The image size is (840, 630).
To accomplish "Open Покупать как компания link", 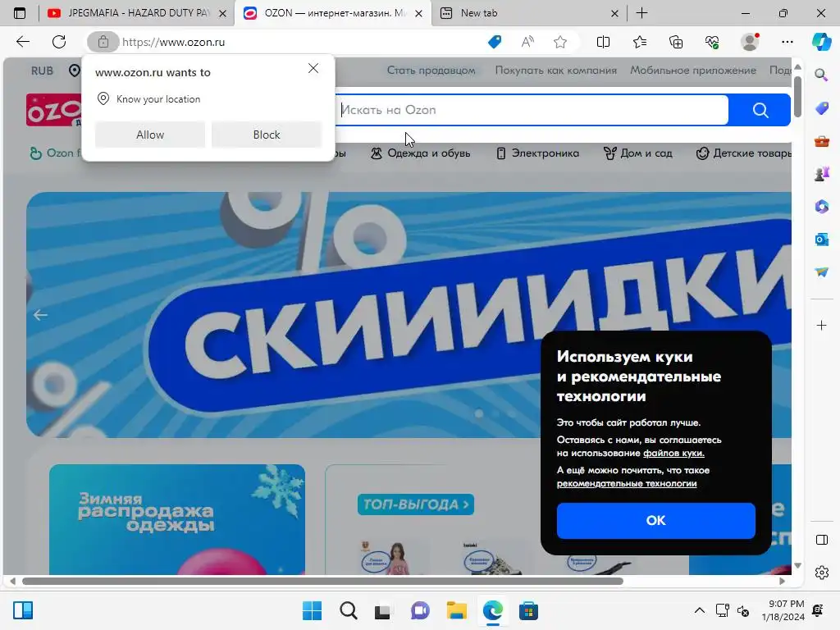I will [x=555, y=71].
